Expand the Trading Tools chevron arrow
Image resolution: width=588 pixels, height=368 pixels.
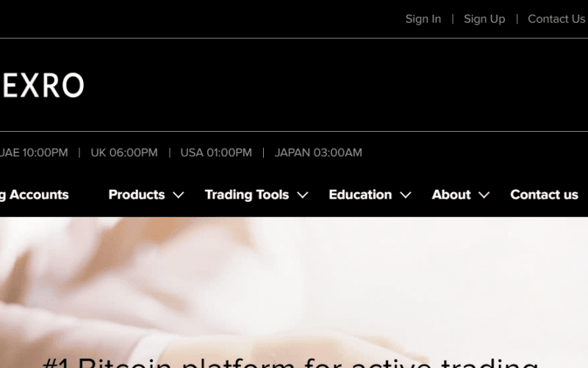[x=302, y=196]
